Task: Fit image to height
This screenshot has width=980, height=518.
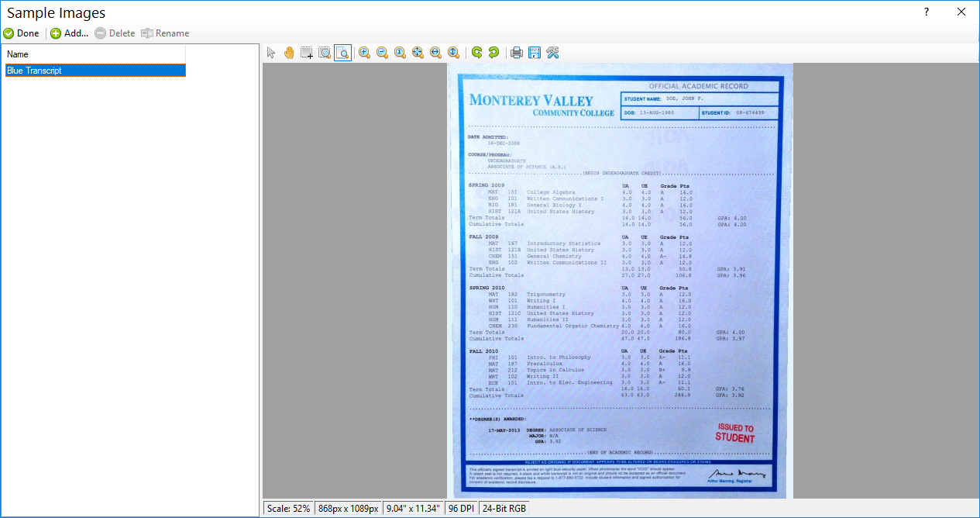Action: [453, 53]
